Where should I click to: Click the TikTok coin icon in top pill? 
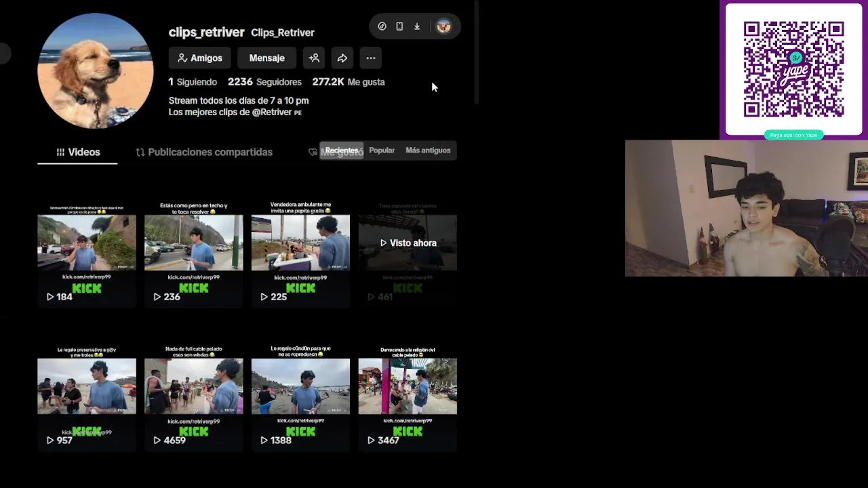(382, 26)
